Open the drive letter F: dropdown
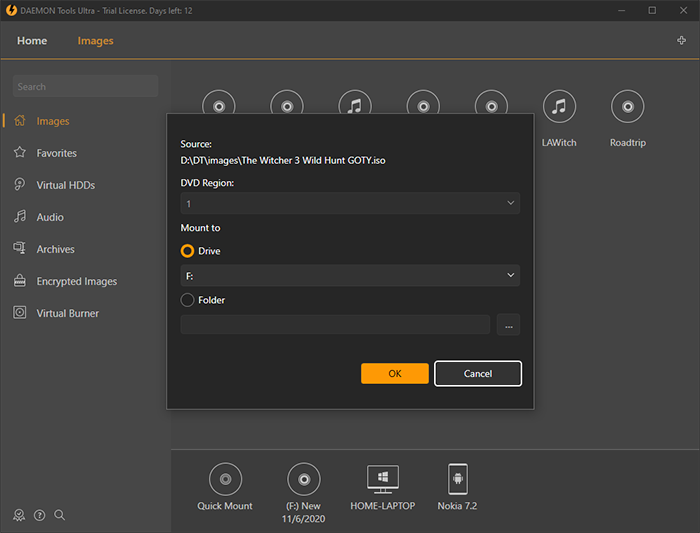 [x=350, y=275]
